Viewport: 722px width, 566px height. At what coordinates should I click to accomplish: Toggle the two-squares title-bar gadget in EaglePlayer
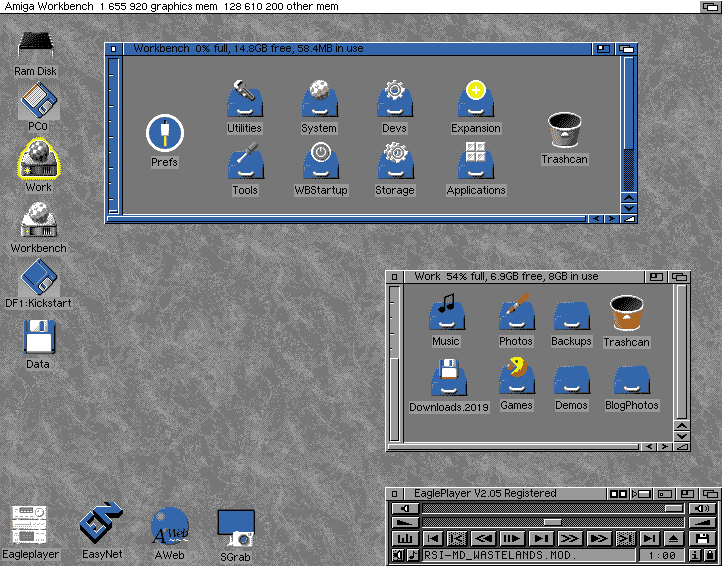point(618,494)
